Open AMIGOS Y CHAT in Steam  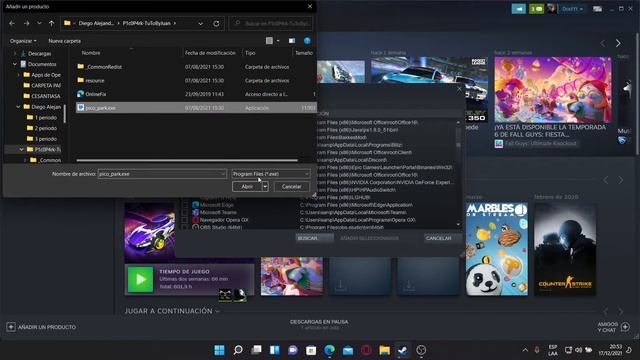click(613, 327)
